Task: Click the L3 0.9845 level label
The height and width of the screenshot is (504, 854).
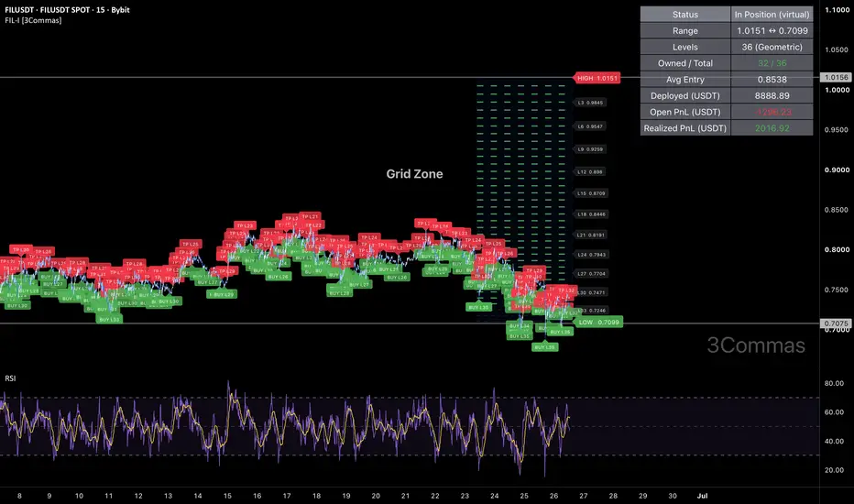Action: (x=590, y=103)
